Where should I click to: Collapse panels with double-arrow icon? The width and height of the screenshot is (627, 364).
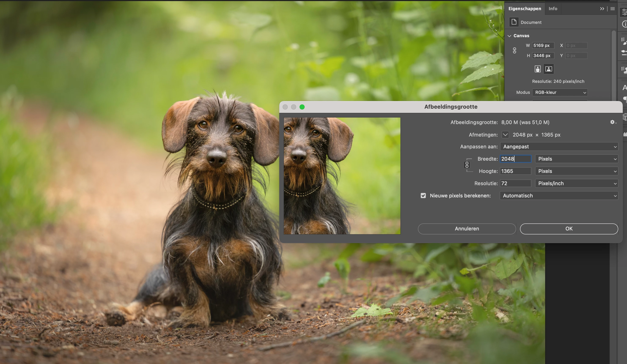point(602,9)
